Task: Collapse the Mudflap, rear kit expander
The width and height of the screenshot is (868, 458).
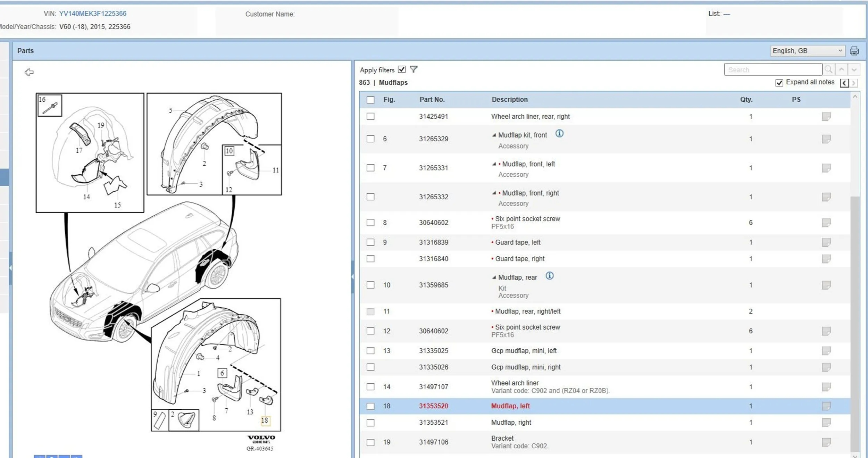Action: [494, 277]
